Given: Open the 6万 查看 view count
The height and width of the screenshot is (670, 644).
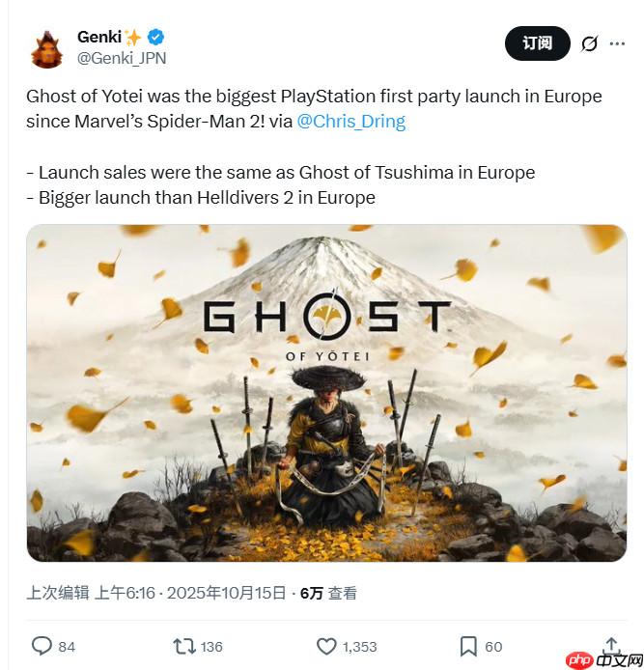Looking at the screenshot, I should click(329, 594).
